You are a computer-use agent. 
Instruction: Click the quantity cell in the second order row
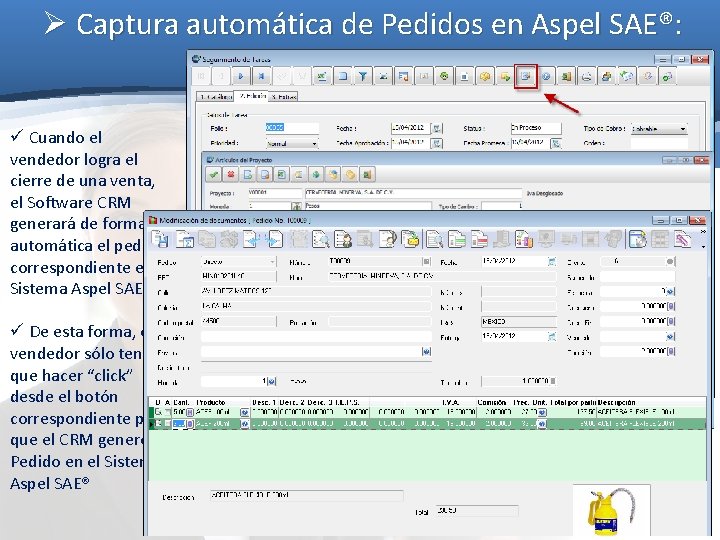[179, 424]
